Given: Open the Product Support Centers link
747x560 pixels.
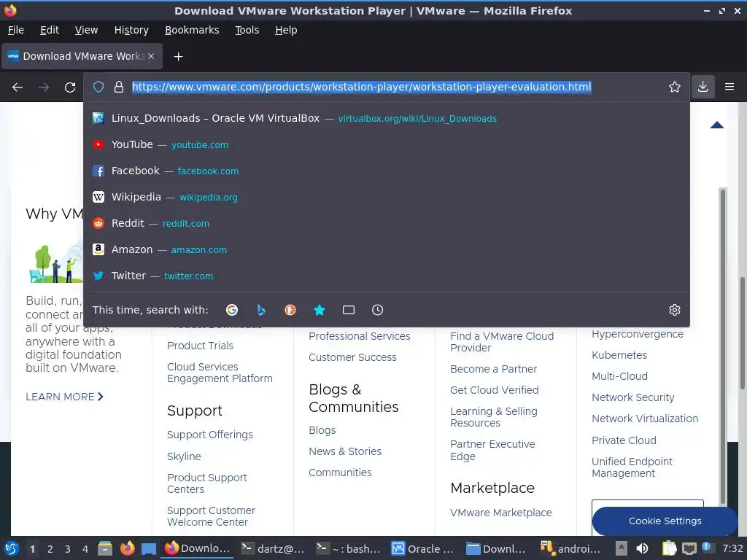Looking at the screenshot, I should pyautogui.click(x=206, y=483).
